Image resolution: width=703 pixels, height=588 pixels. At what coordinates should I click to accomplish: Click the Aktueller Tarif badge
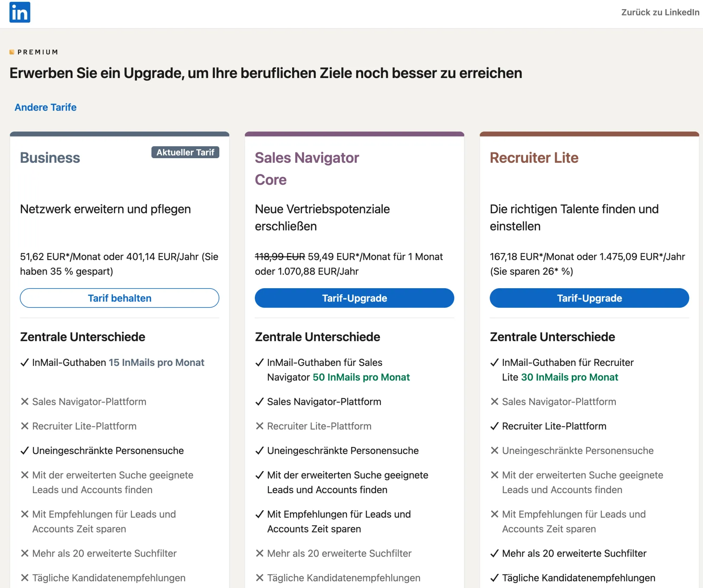pyautogui.click(x=185, y=152)
